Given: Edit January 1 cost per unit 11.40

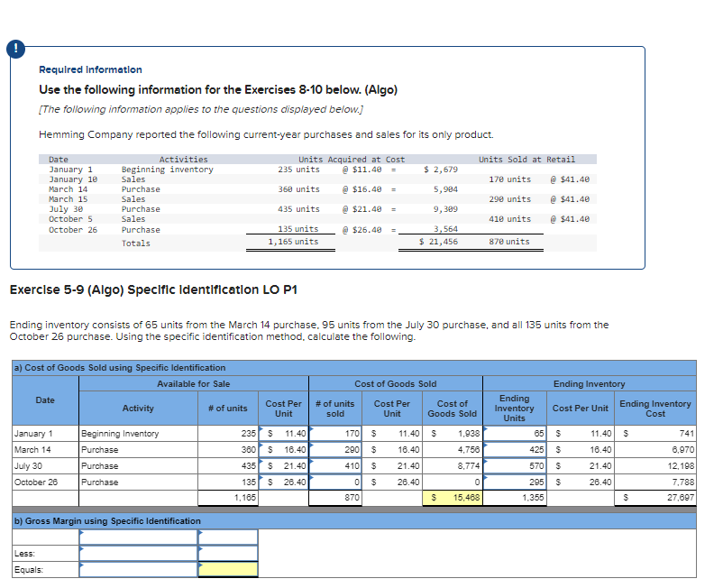Looking at the screenshot, I should click(x=283, y=434).
